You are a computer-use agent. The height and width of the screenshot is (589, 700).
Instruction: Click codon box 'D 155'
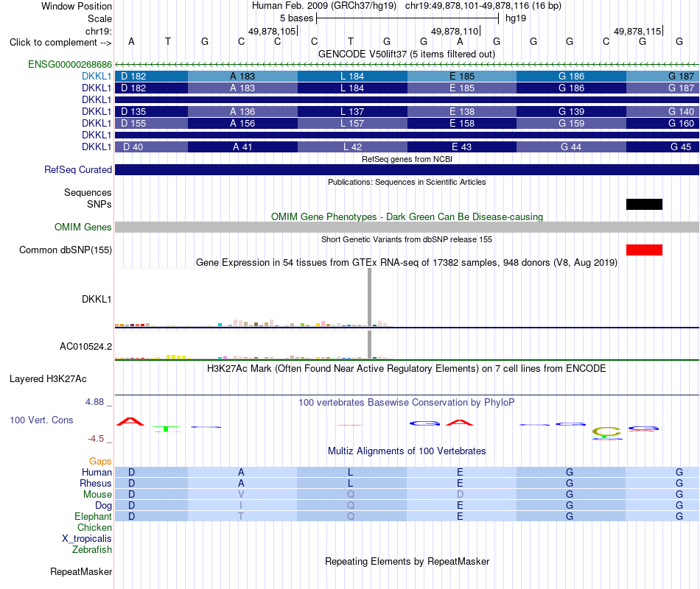point(151,123)
